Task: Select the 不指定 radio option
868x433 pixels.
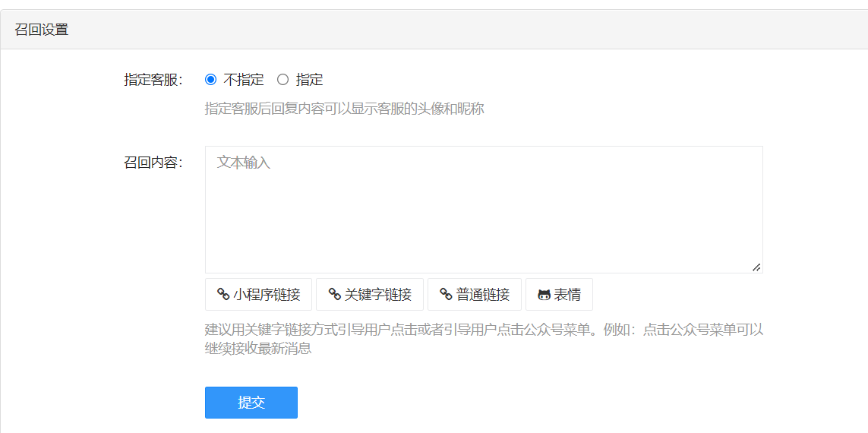Action: pyautogui.click(x=210, y=80)
